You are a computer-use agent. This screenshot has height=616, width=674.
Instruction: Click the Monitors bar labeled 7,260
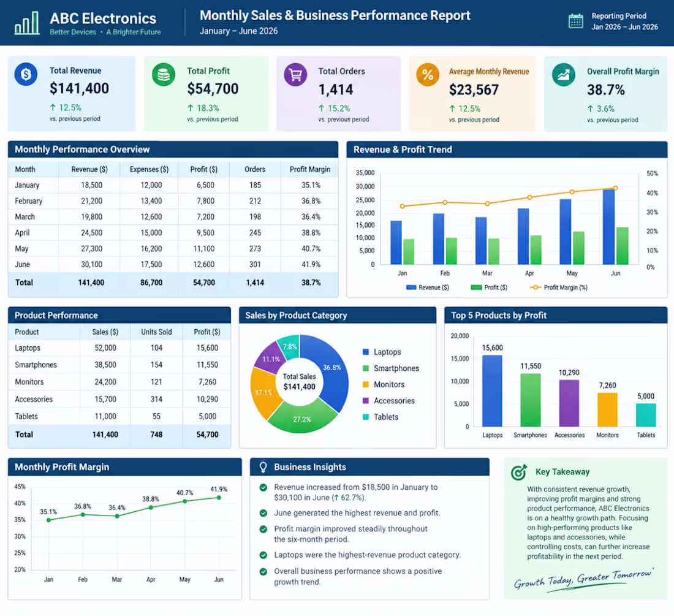pyautogui.click(x=607, y=409)
